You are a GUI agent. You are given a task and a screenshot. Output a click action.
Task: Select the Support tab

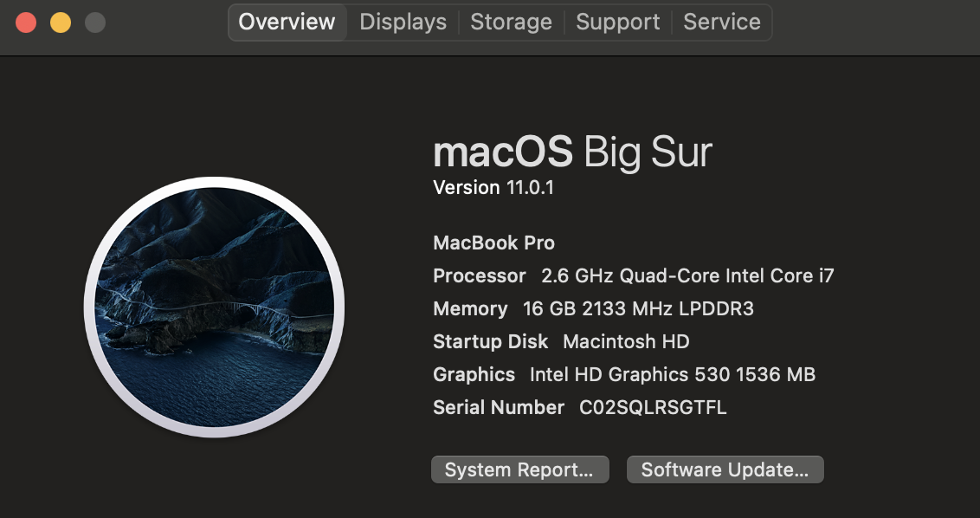[617, 23]
